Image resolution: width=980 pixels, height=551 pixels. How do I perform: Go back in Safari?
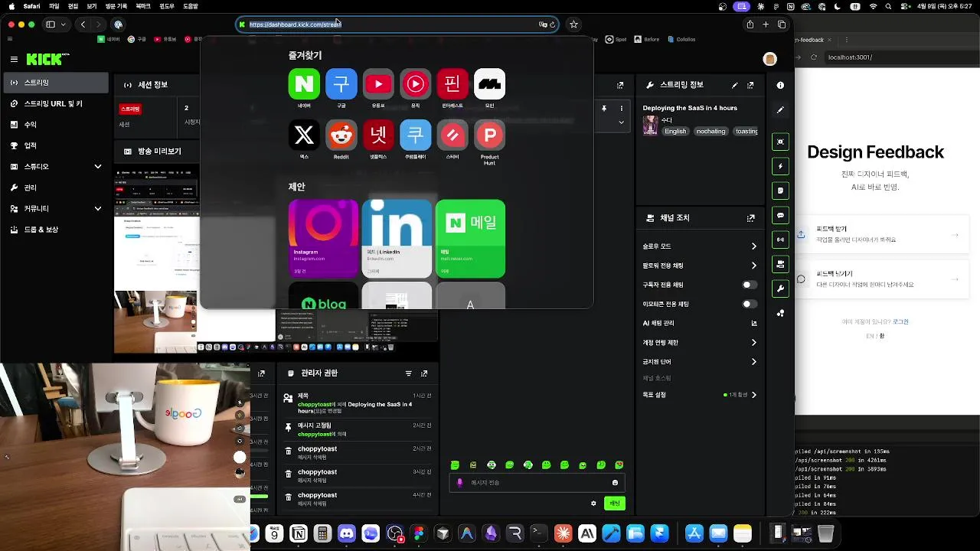[83, 24]
